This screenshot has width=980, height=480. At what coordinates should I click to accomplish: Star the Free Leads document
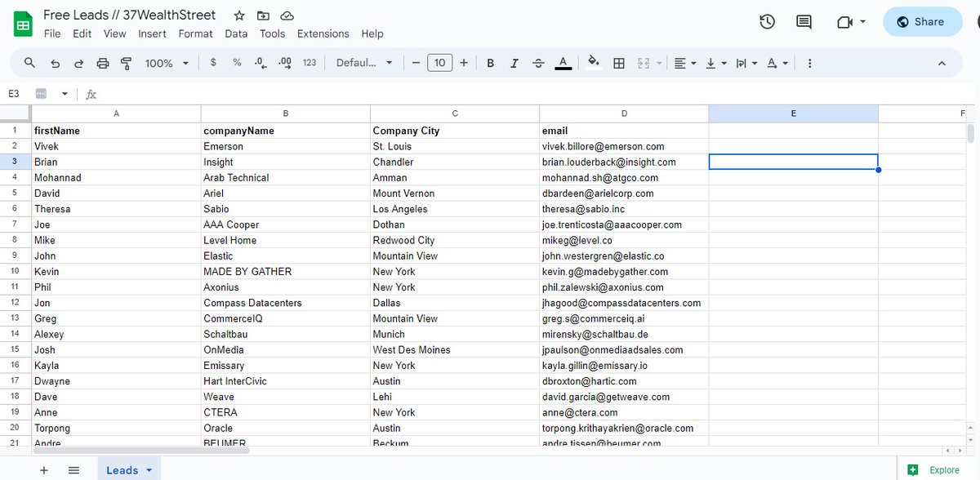click(239, 16)
